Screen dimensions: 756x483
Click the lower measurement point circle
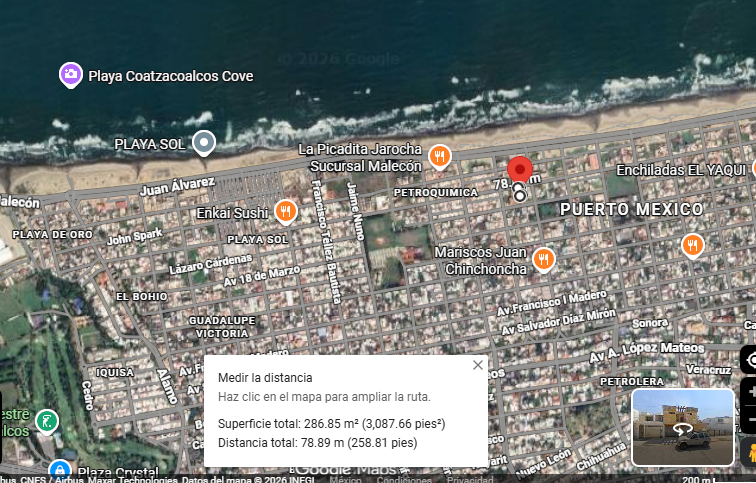[x=519, y=196]
